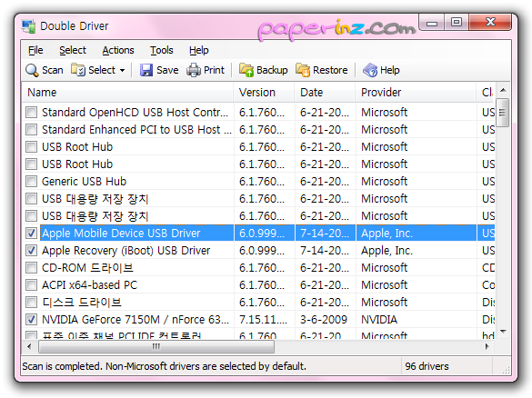This screenshot has width=532, height=398.
Task: Sort by the Version column header
Action: click(x=264, y=93)
